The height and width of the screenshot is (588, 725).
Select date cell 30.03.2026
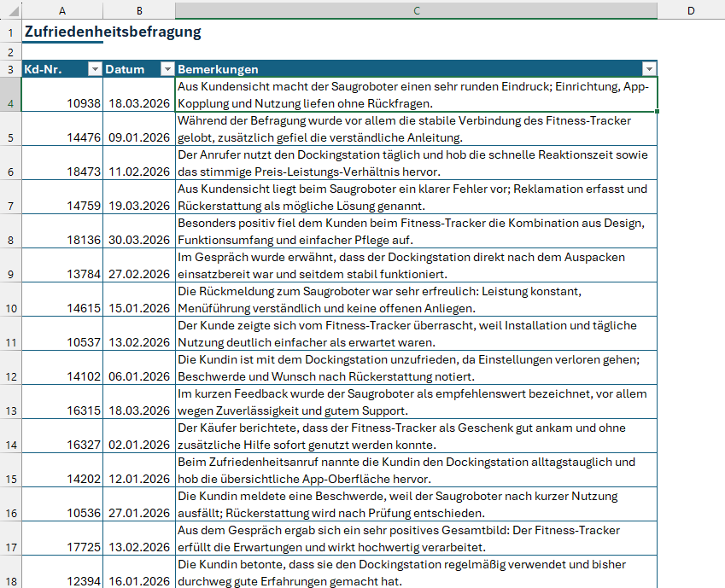pos(139,231)
